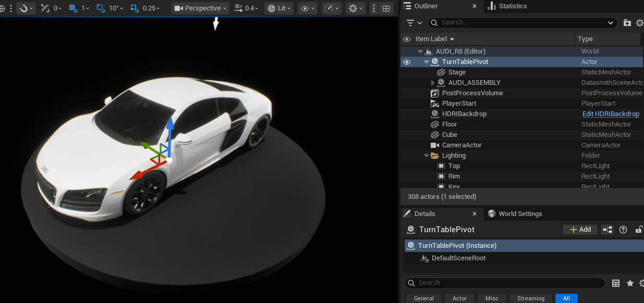Close the Details tab
Screen dimensions: 644x303
(474, 214)
